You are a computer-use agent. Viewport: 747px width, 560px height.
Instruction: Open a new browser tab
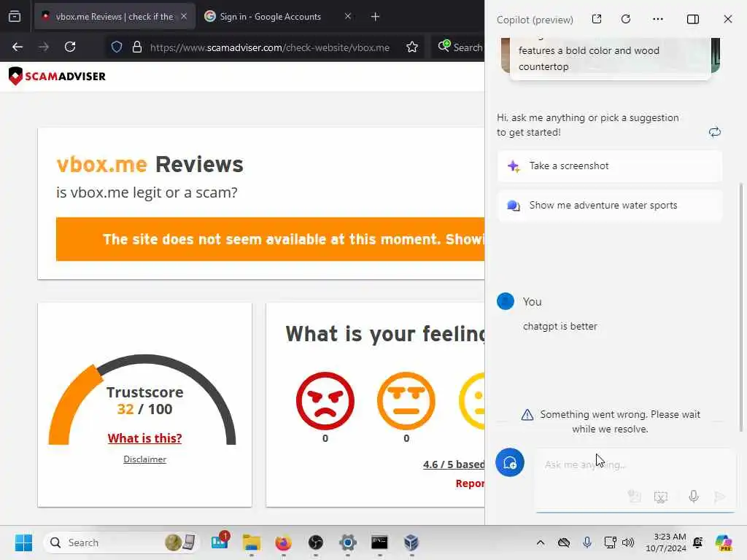click(375, 17)
